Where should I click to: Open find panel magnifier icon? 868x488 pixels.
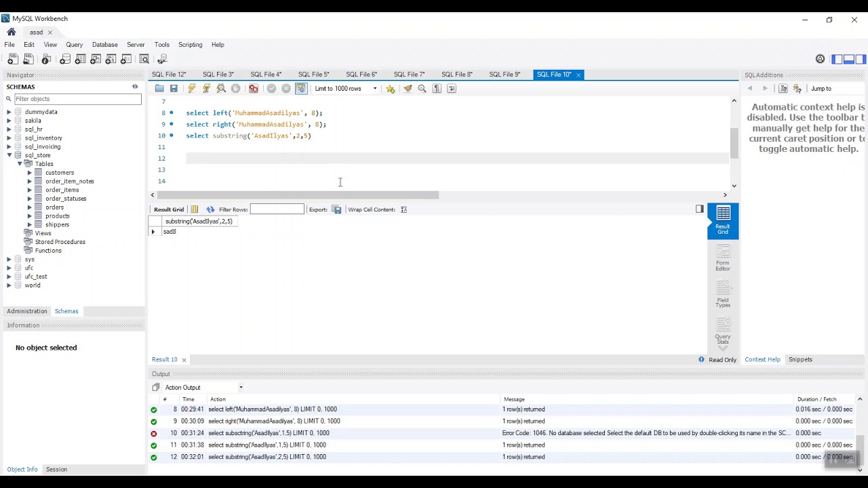(x=422, y=89)
